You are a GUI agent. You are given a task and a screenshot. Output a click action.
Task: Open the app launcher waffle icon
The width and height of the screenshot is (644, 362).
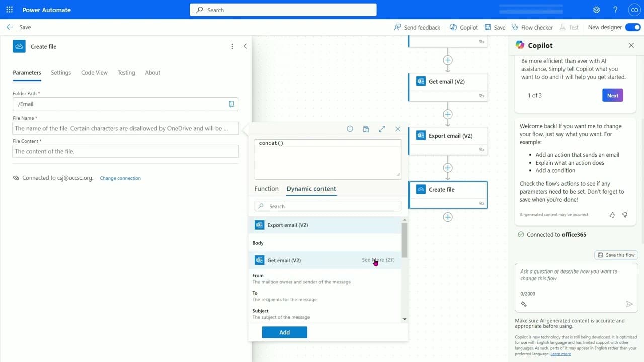pos(10,10)
